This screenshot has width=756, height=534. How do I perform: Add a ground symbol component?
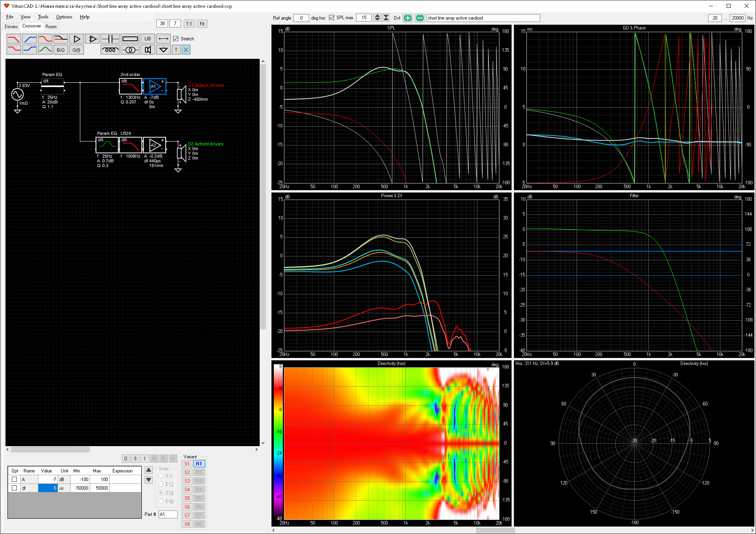pyautogui.click(x=164, y=50)
